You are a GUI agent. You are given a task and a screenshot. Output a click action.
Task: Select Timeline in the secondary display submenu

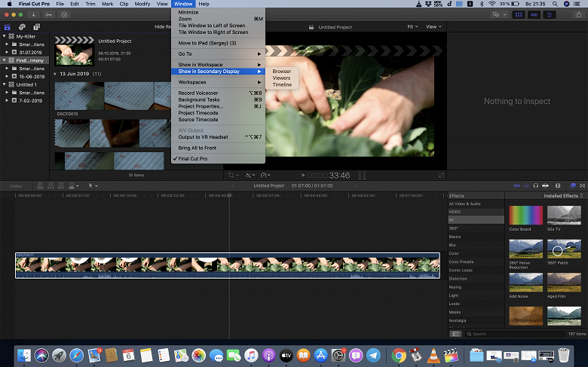(x=282, y=84)
